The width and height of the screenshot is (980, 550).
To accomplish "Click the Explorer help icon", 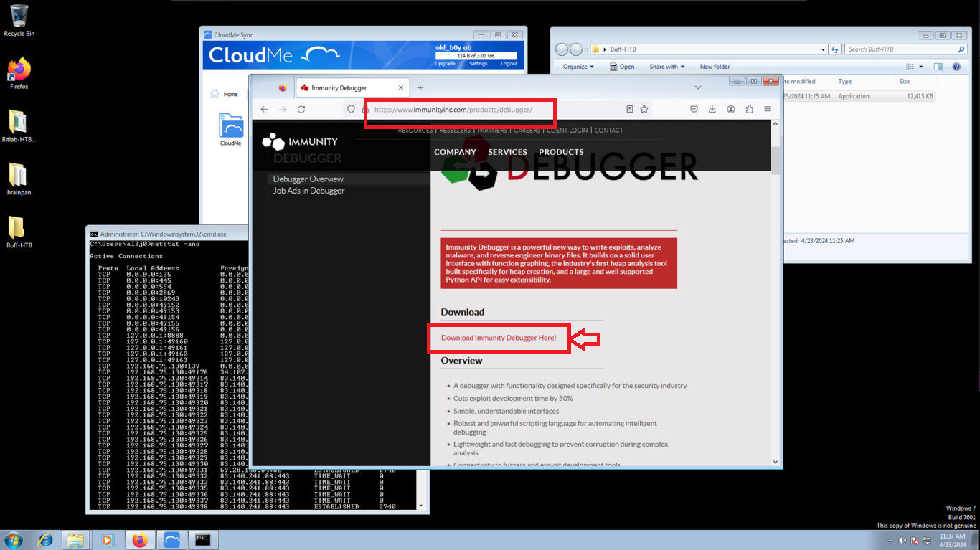I will 956,67.
